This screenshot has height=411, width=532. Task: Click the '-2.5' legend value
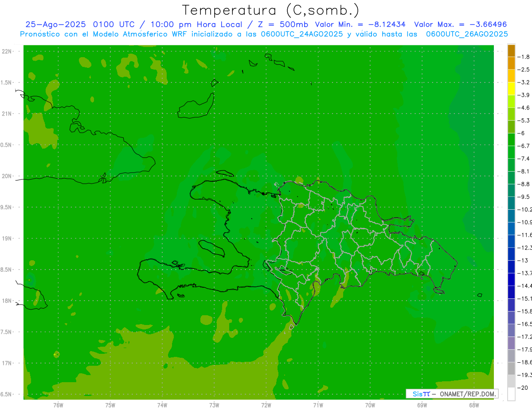click(524, 70)
